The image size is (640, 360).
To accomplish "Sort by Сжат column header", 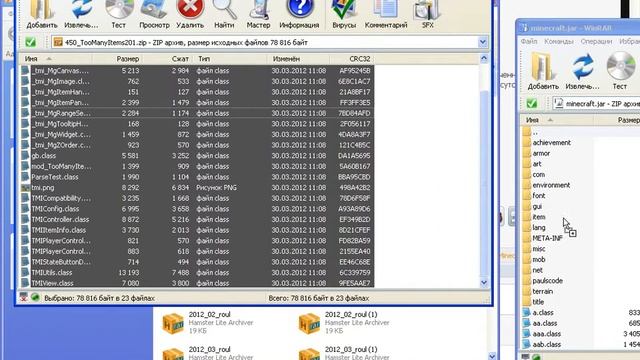I will coord(167,59).
